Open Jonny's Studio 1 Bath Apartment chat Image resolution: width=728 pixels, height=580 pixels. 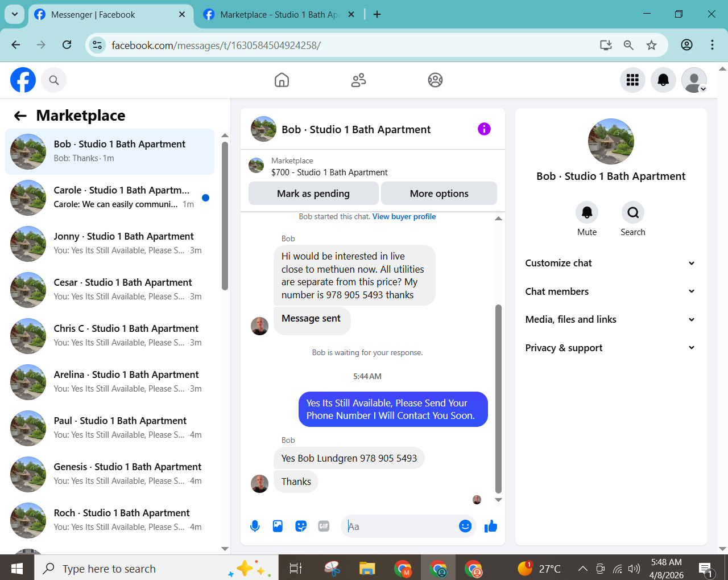point(110,244)
